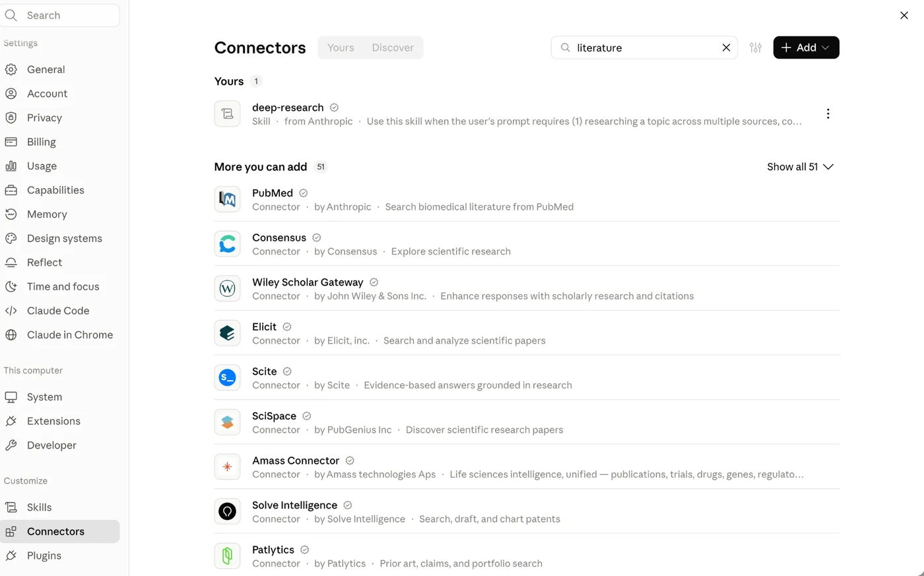Open the PubMed connector title

273,193
